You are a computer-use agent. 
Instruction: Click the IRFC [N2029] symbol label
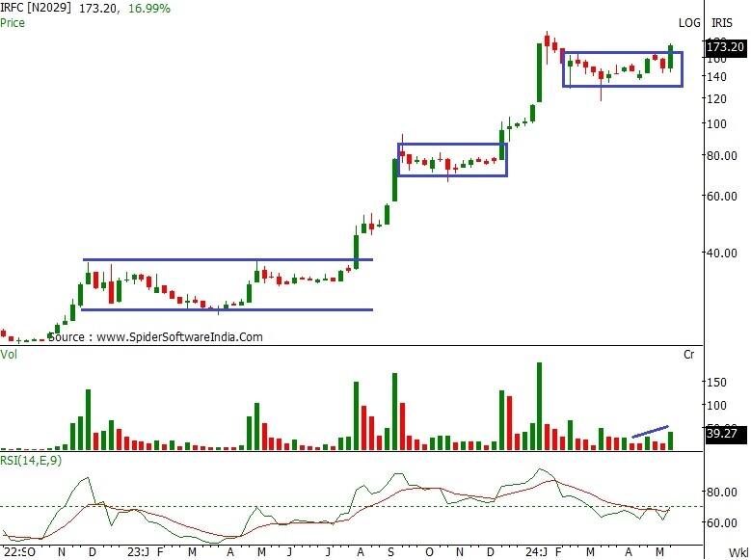point(36,8)
